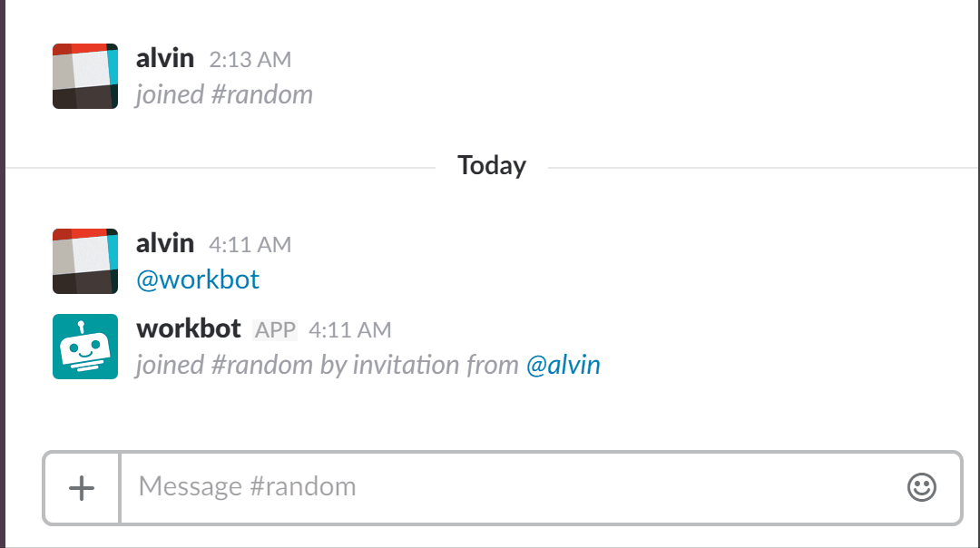Viewport: 980px width, 548px height.
Task: Click the 2:13 AM timestamp
Action: tap(252, 58)
